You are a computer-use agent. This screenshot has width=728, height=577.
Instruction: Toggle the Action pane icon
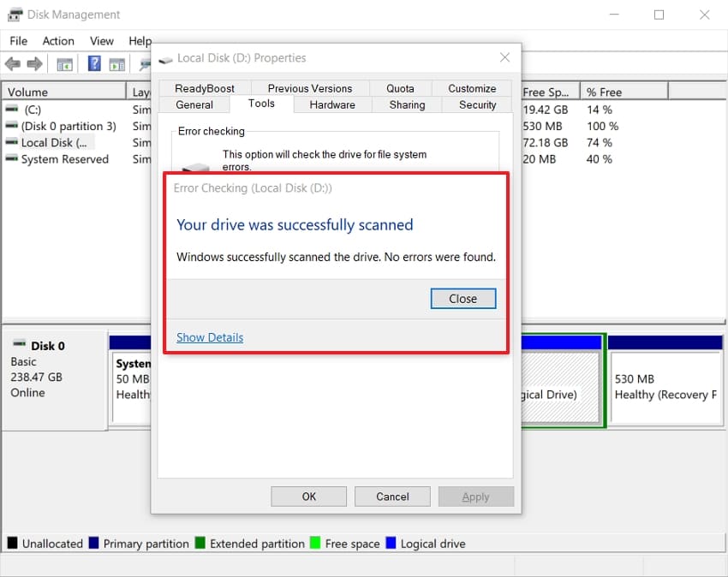117,63
